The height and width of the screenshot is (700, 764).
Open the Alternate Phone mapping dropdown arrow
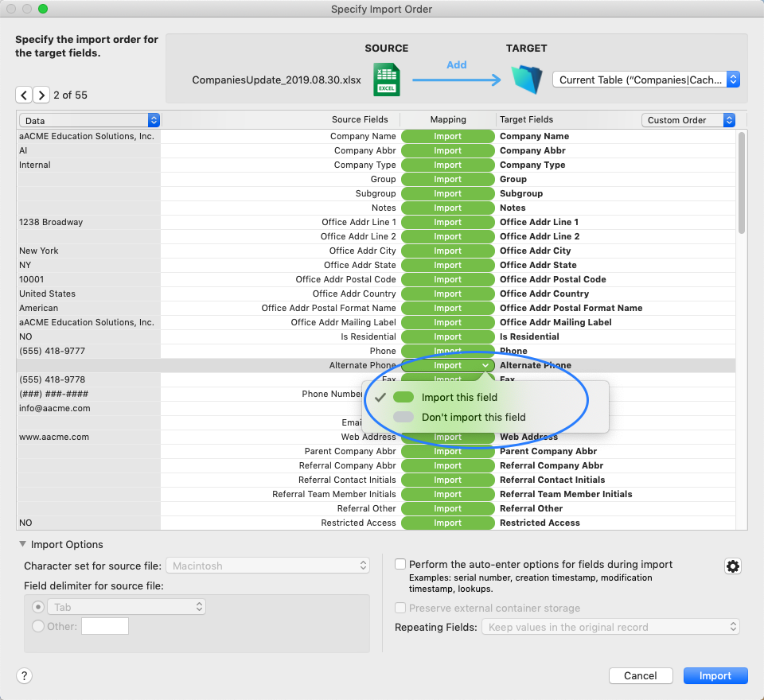pyautogui.click(x=485, y=365)
